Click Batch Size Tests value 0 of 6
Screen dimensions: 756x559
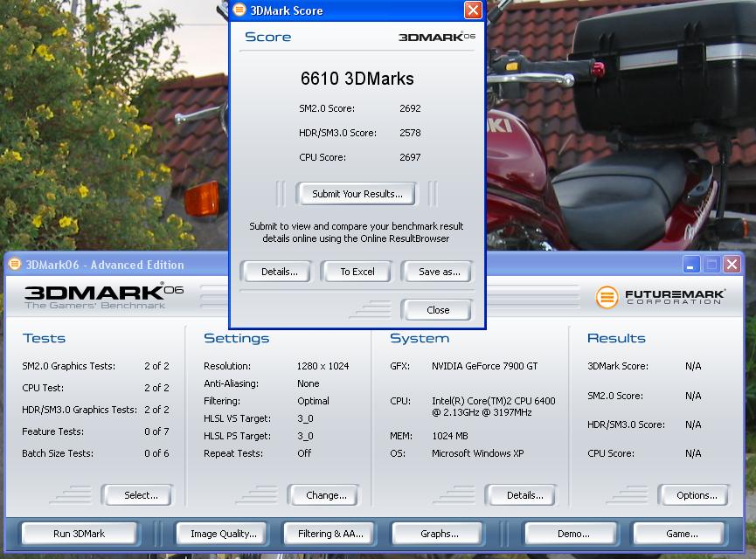click(156, 453)
